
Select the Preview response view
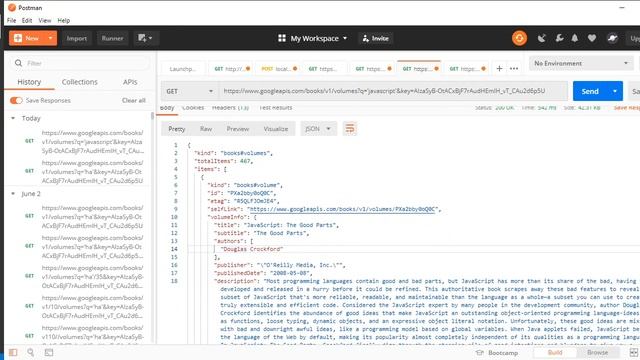(238, 129)
